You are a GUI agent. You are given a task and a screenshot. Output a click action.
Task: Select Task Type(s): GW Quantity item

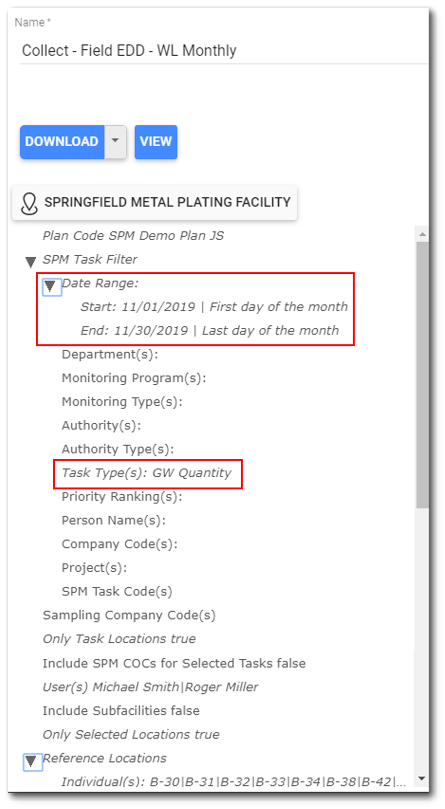tap(146, 473)
